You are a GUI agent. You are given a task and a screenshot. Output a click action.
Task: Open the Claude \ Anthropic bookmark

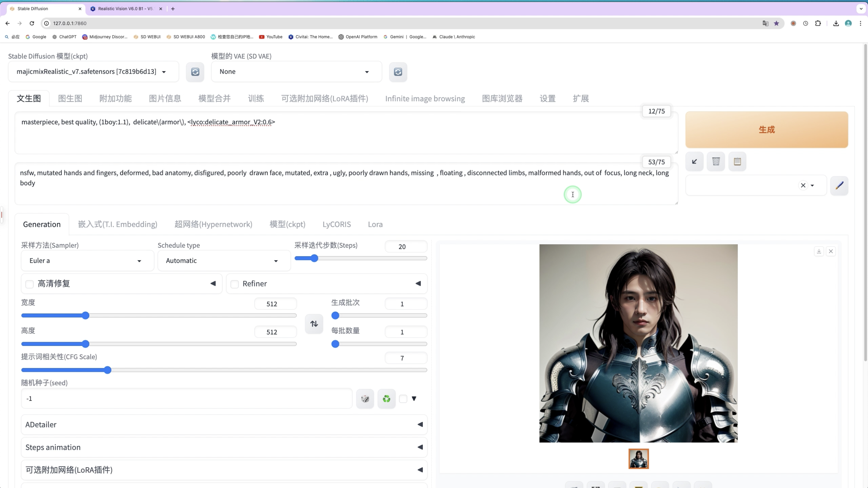[x=453, y=37]
